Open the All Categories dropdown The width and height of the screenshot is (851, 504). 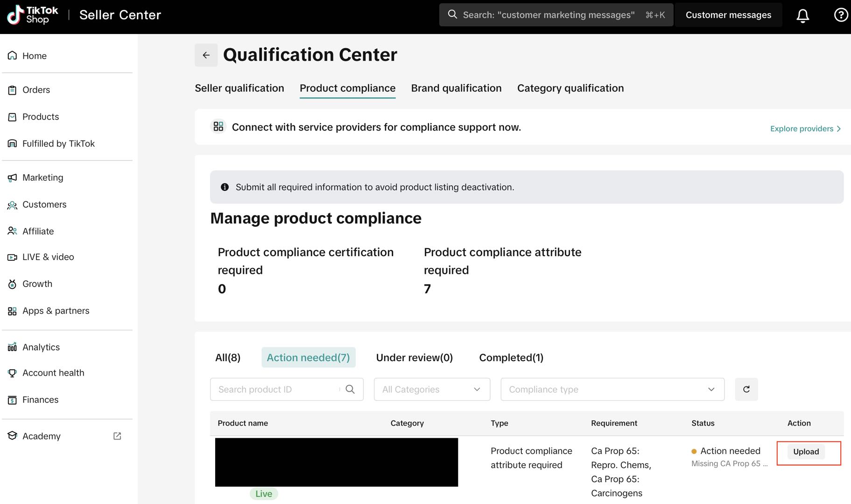pyautogui.click(x=431, y=389)
